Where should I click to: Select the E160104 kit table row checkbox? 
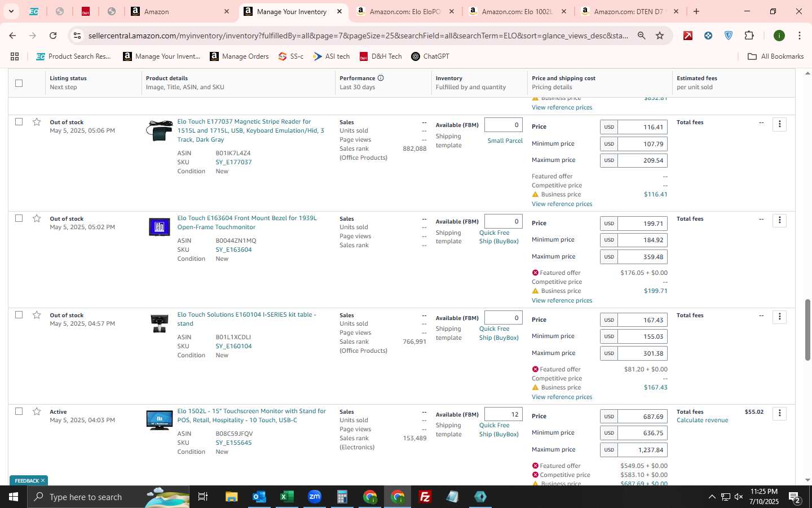pos(19,315)
